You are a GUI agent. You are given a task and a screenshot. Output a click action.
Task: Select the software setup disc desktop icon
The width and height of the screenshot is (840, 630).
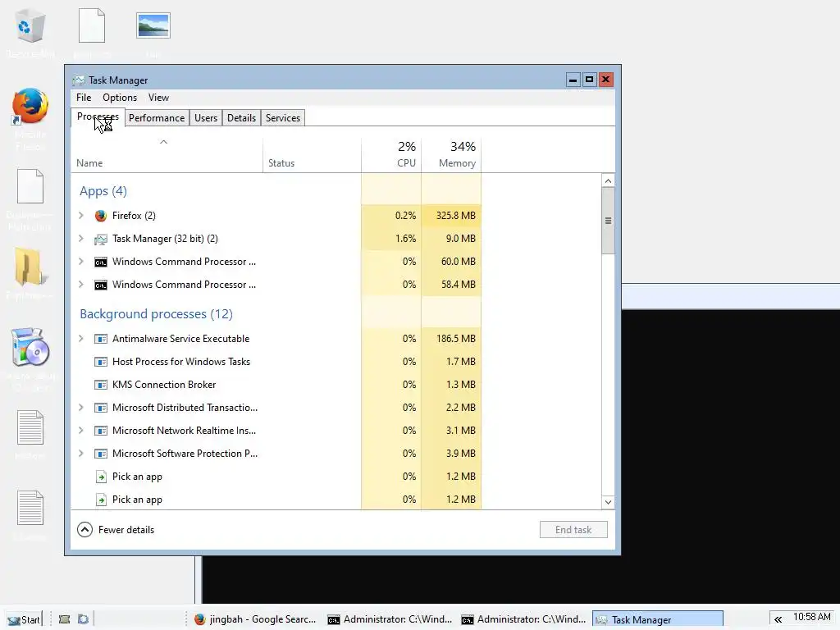tap(30, 347)
